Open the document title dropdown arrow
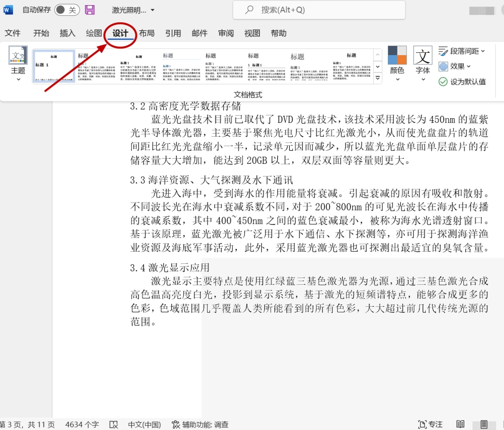Image resolution: width=504 pixels, height=430 pixels. 153,10
